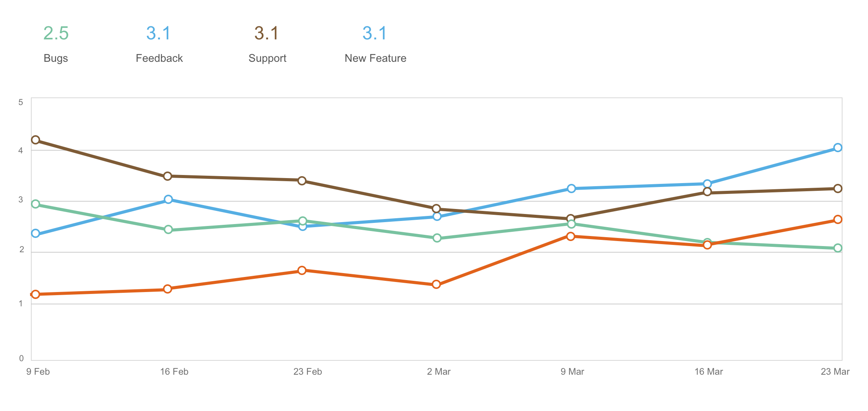Select the blue data point at 23 Mar
This screenshot has height=411, width=868.
(837, 148)
